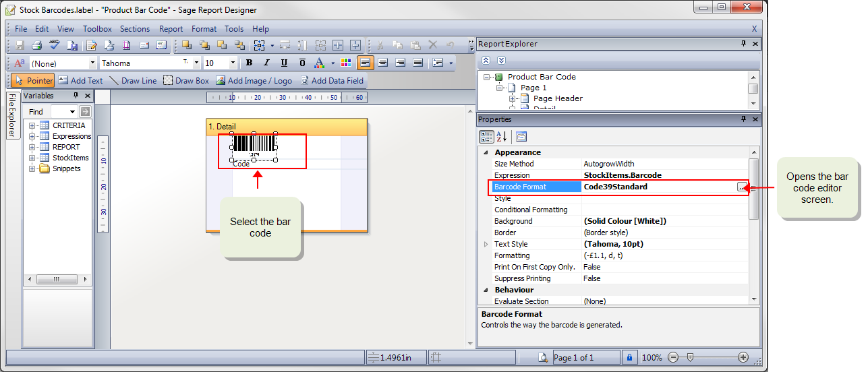Open the File menu
This screenshot has height=372, width=868.
[21, 29]
